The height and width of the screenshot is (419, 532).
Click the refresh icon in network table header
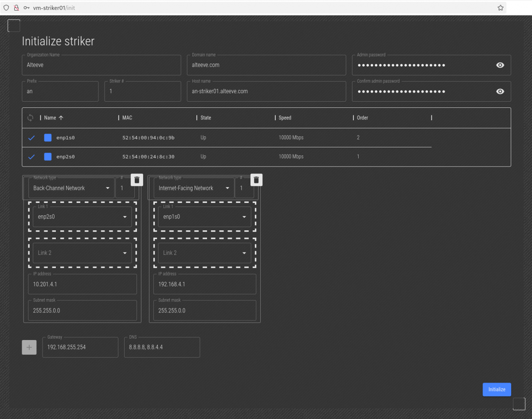click(x=30, y=118)
